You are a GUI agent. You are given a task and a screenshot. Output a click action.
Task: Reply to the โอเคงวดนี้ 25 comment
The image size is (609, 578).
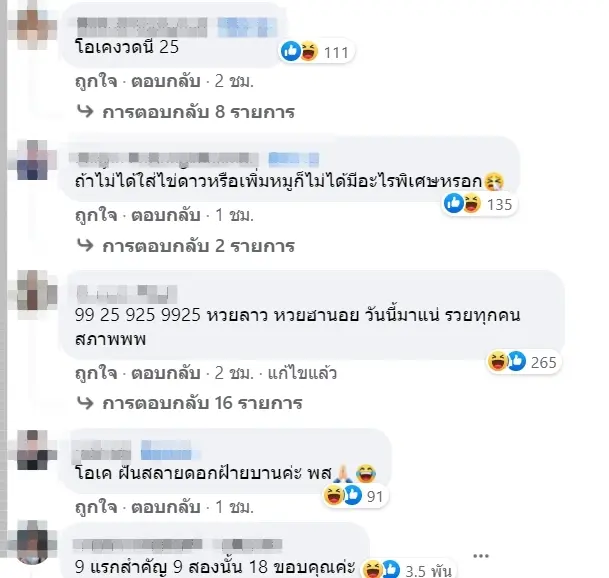pos(166,82)
